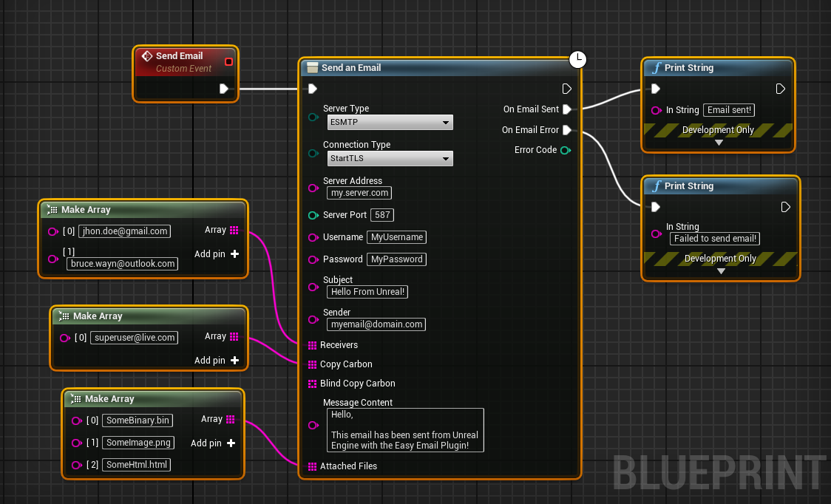The image size is (831, 504).
Task: Edit the superuser@live.com array entry
Action: pos(134,338)
